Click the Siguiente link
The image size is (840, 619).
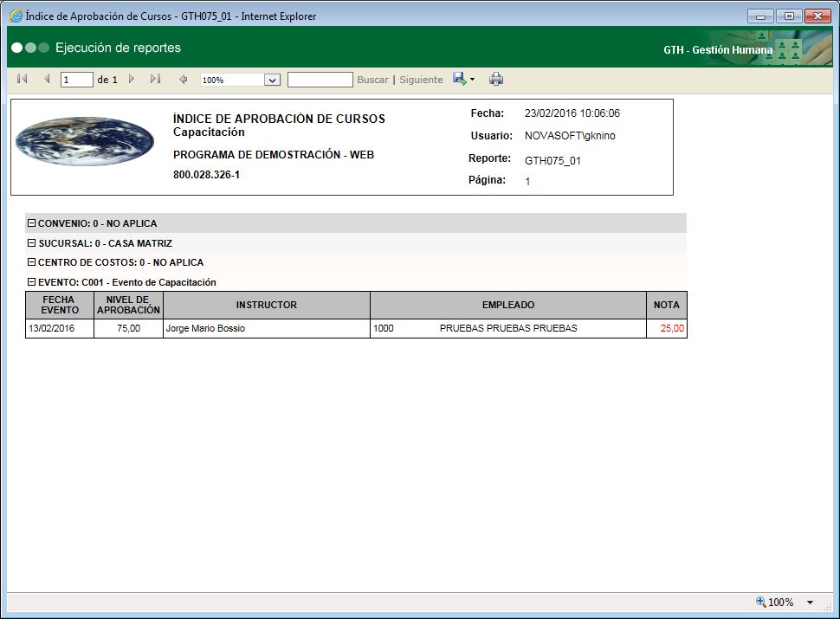421,80
